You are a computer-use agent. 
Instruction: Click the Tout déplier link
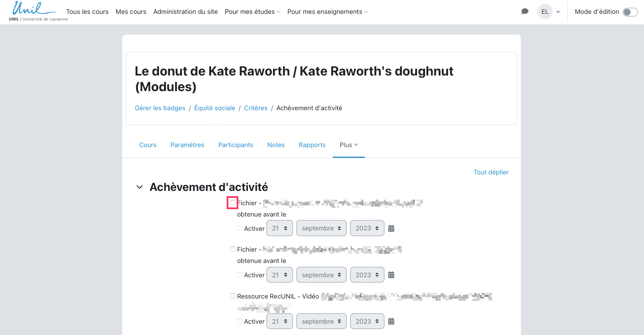(x=491, y=172)
